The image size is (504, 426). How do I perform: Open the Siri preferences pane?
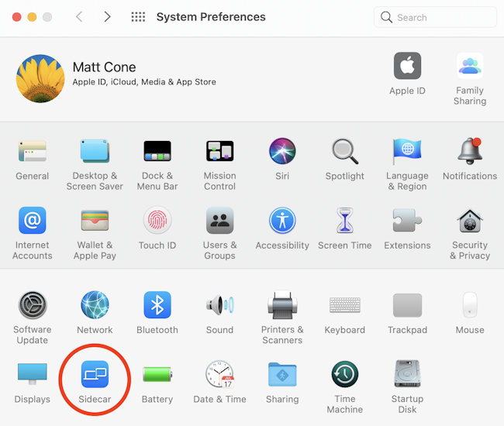pos(282,151)
